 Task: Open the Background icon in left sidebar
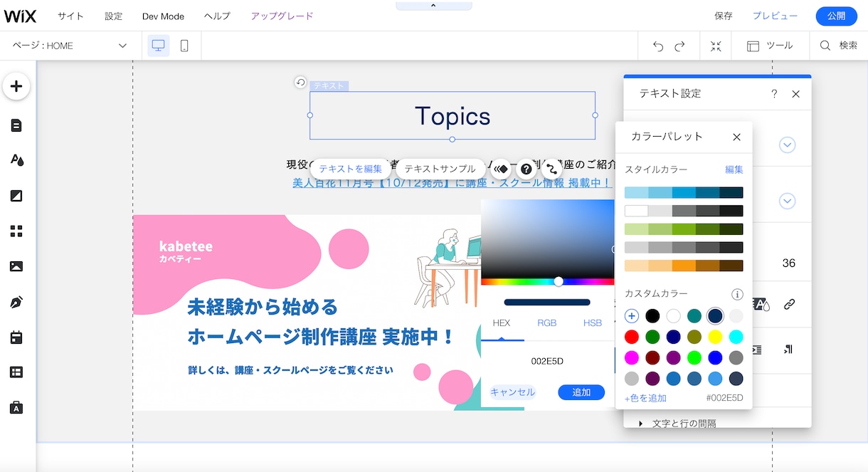click(x=16, y=196)
